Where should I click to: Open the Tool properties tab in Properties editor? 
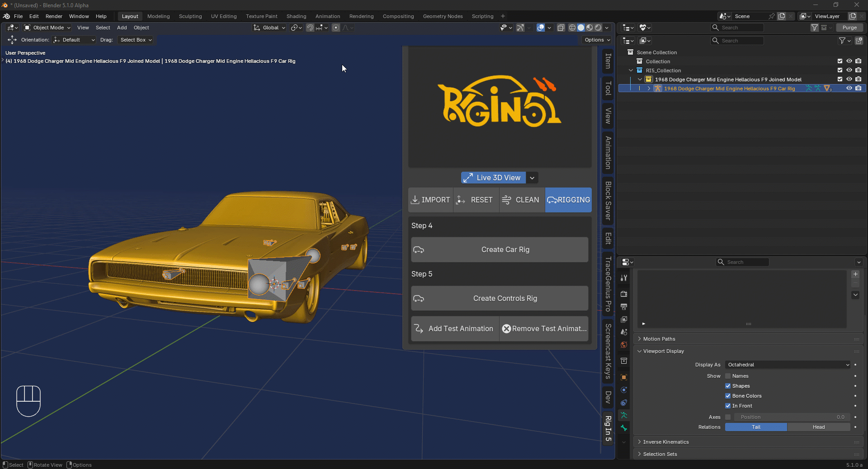624,278
